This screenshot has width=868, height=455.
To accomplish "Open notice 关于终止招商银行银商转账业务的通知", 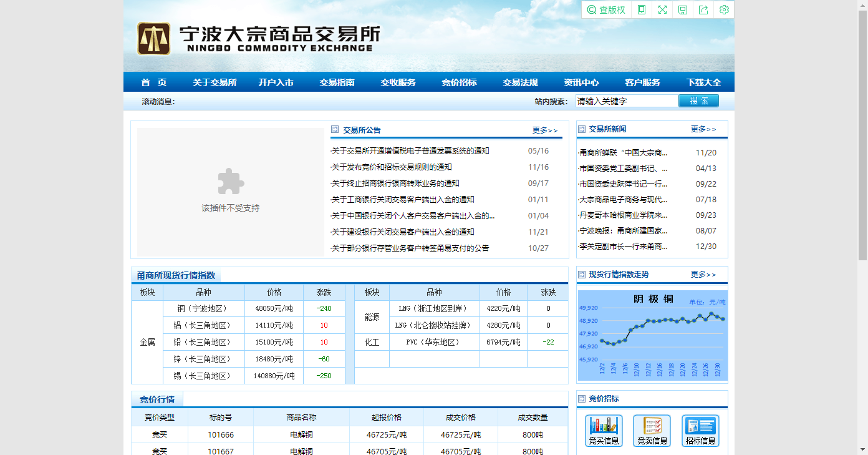I will point(395,183).
